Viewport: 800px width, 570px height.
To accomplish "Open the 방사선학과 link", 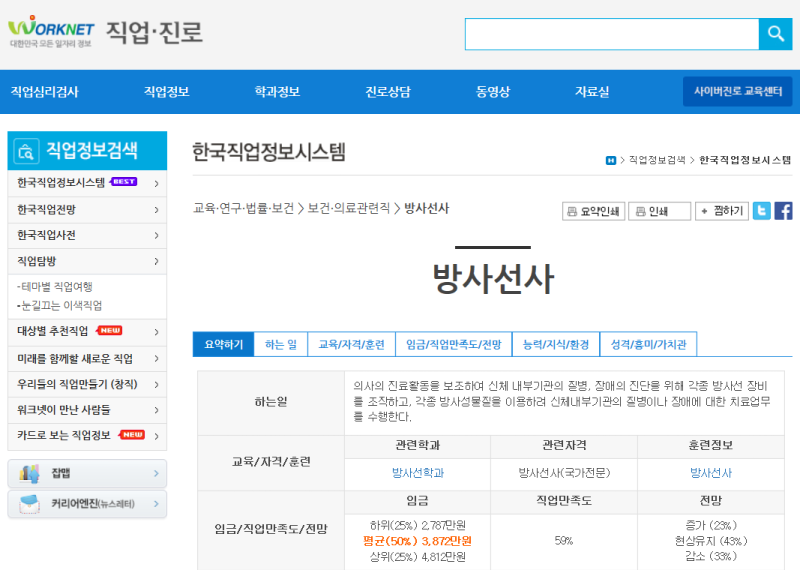I will click(x=418, y=473).
